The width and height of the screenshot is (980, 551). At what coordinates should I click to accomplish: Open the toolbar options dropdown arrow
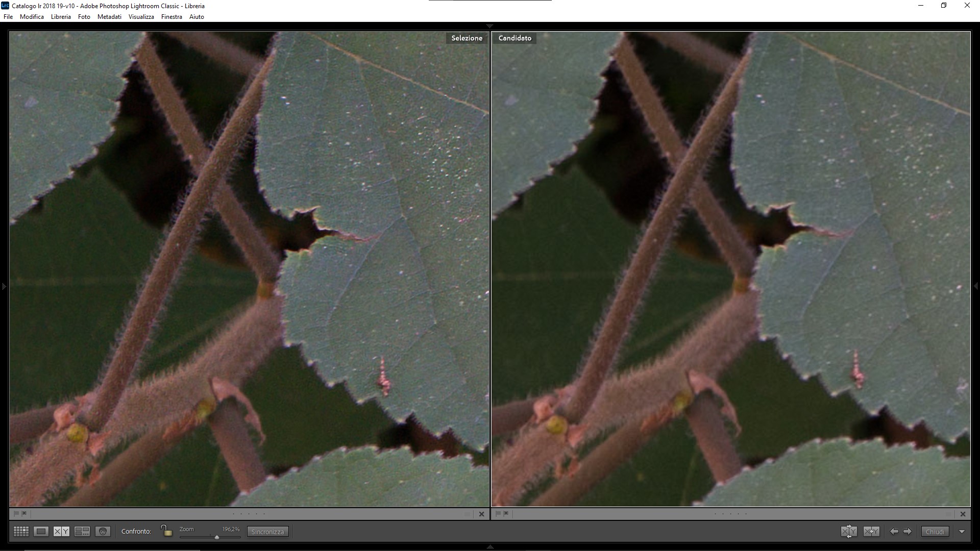tap(962, 532)
